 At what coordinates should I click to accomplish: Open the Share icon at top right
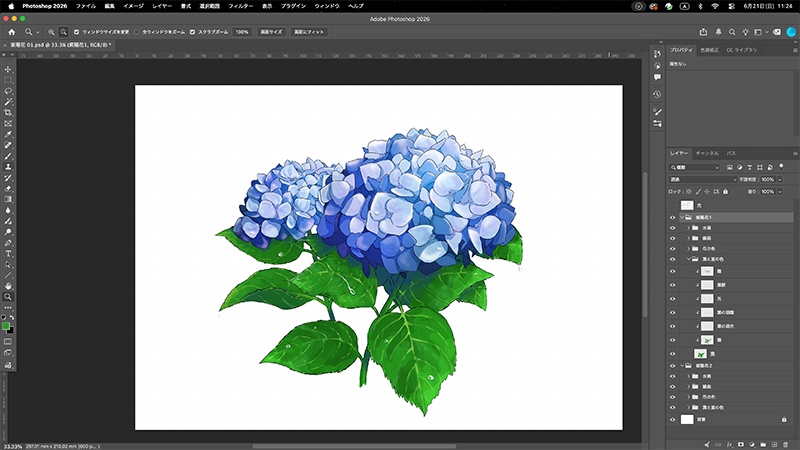click(703, 32)
